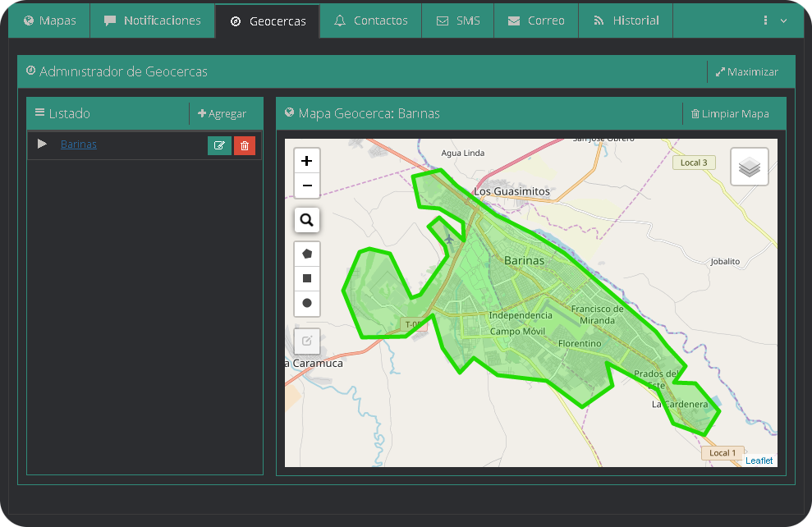Open the Notificaciones tab
This screenshot has width=812, height=527.
pos(153,21)
